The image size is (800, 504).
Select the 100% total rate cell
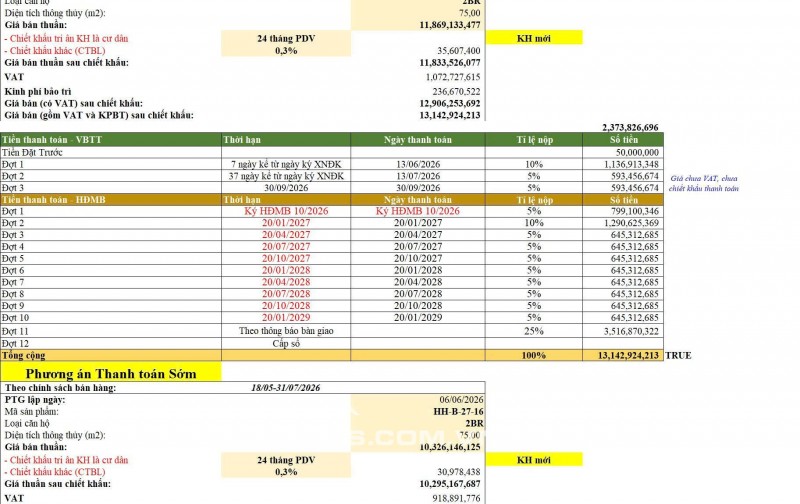click(x=534, y=356)
